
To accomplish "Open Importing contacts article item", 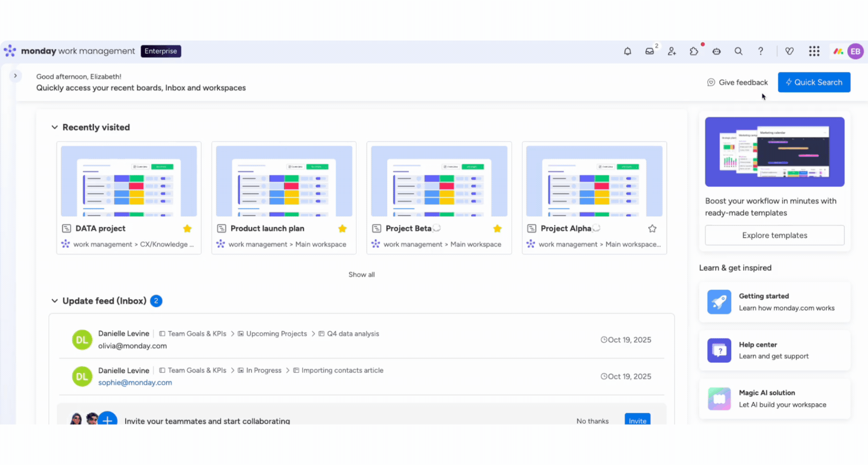I will [338, 371].
